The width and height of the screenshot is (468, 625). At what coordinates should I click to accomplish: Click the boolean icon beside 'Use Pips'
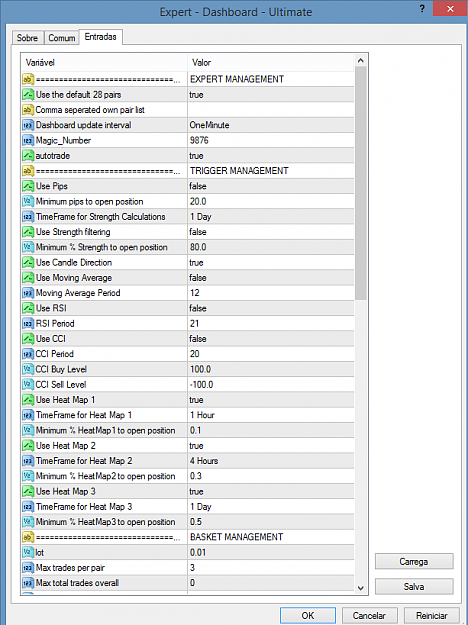28,186
